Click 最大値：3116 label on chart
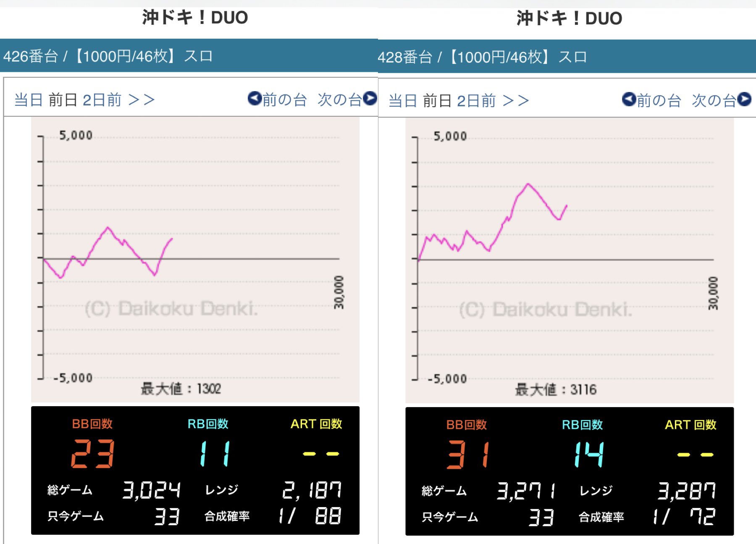The height and width of the screenshot is (544, 756). (x=555, y=389)
